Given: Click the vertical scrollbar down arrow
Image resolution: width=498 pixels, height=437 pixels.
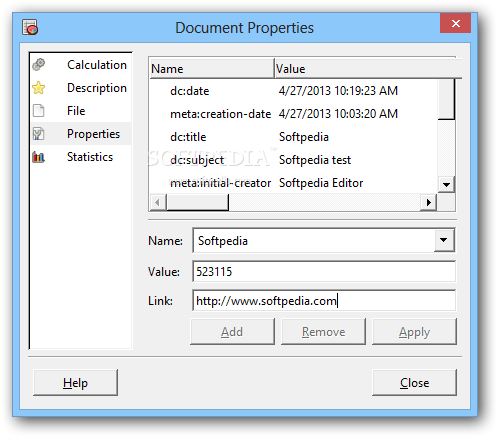Looking at the screenshot, I should point(446,184).
